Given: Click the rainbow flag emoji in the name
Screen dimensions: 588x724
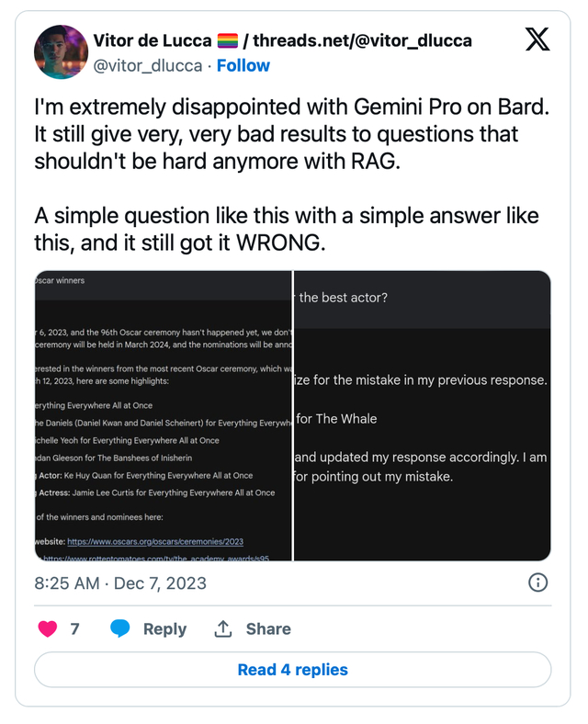Looking at the screenshot, I should [227, 40].
